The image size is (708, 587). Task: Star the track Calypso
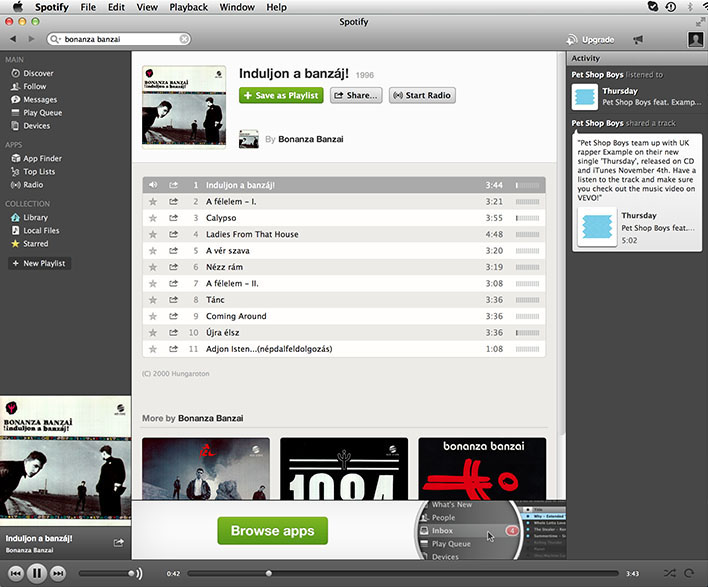pyautogui.click(x=153, y=218)
